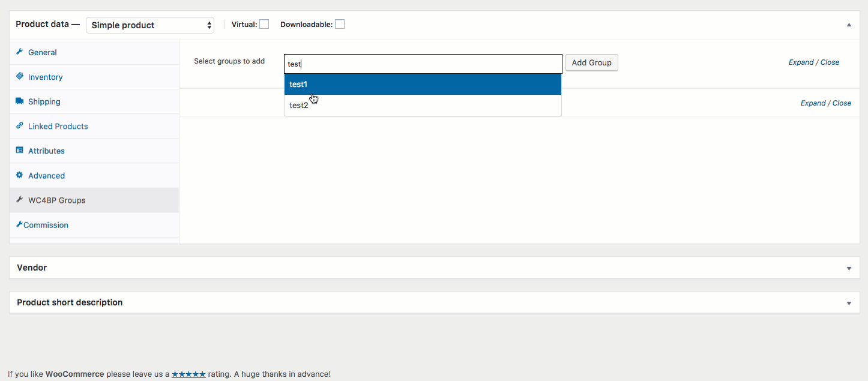Tick the Downloadable checkbox

click(340, 25)
